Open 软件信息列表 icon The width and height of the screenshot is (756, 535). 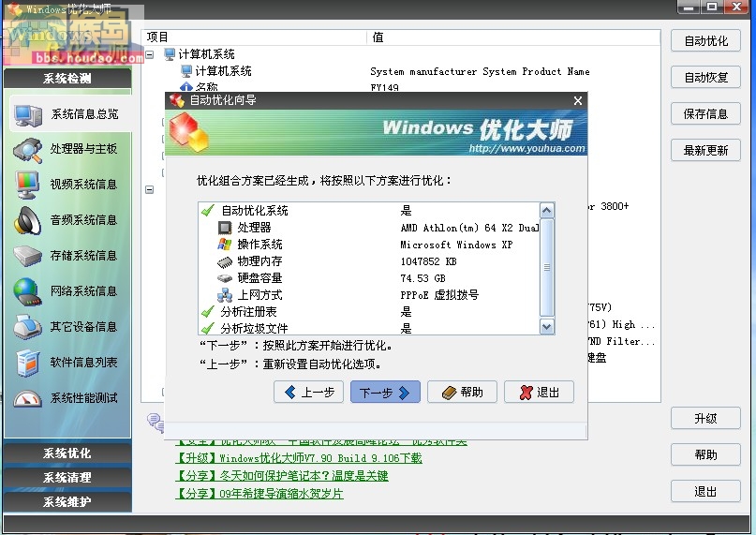click(x=27, y=363)
